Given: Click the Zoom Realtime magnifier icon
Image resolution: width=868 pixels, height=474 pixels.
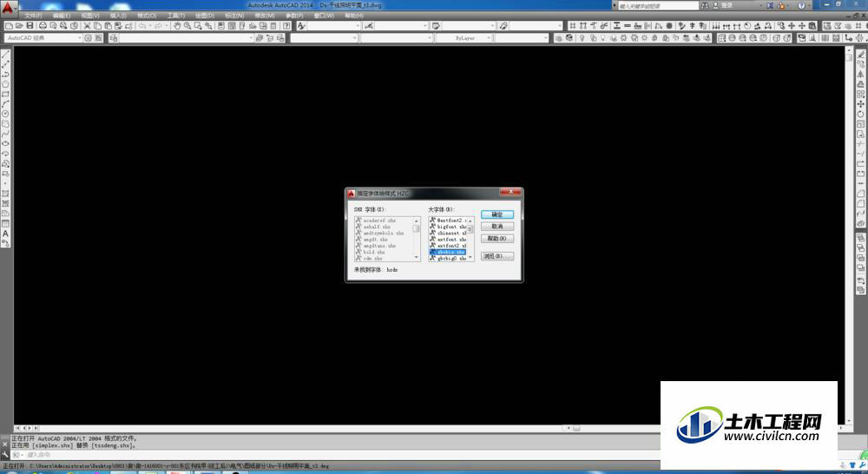Looking at the screenshot, I should [187, 25].
